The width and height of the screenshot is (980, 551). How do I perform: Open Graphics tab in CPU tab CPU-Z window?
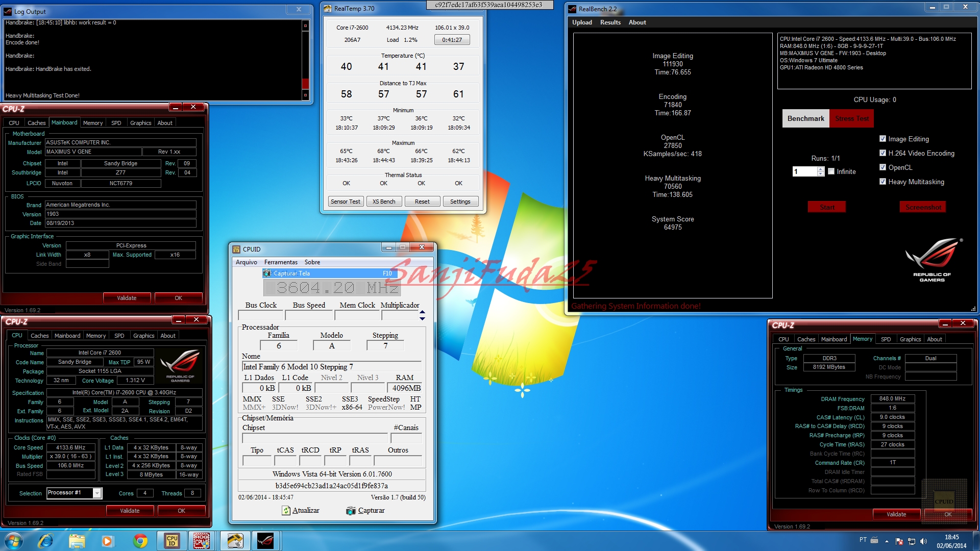[x=143, y=336]
